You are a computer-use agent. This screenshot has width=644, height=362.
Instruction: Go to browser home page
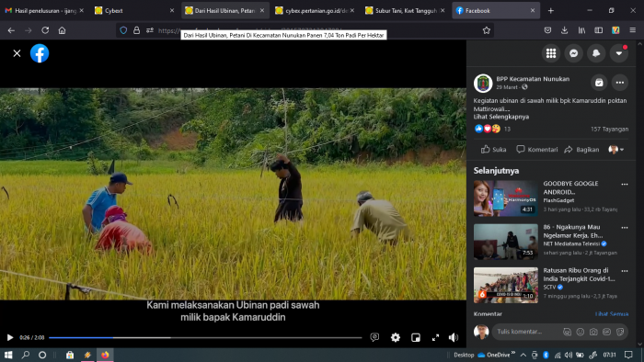62,30
